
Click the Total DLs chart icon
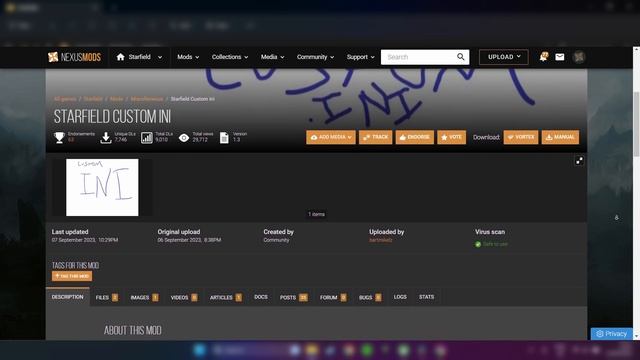tap(147, 138)
